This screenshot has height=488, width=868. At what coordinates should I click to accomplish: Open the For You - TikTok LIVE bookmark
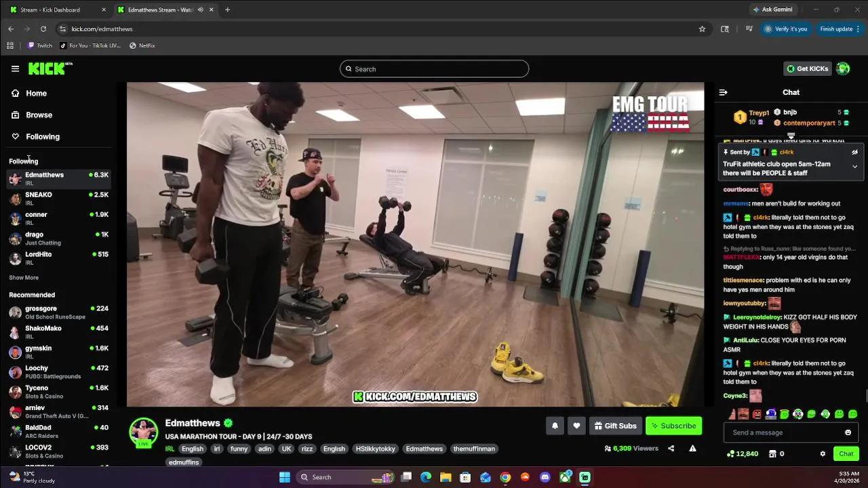(x=90, y=45)
